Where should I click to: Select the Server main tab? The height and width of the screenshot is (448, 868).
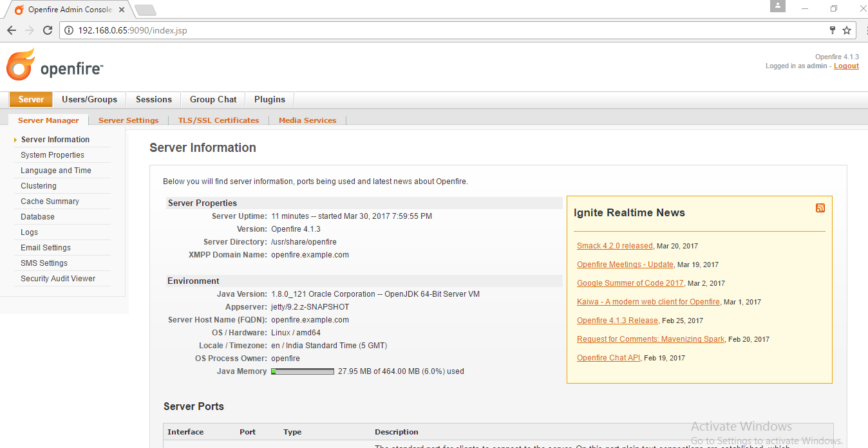pos(31,99)
